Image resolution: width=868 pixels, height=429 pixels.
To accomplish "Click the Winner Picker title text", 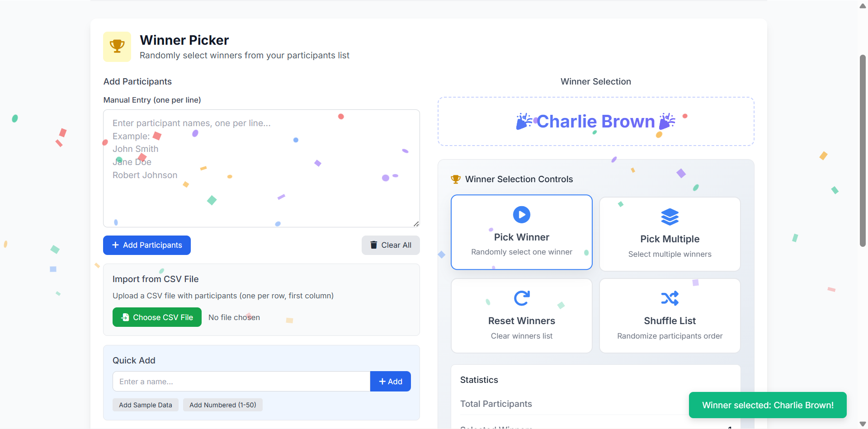I will click(184, 40).
